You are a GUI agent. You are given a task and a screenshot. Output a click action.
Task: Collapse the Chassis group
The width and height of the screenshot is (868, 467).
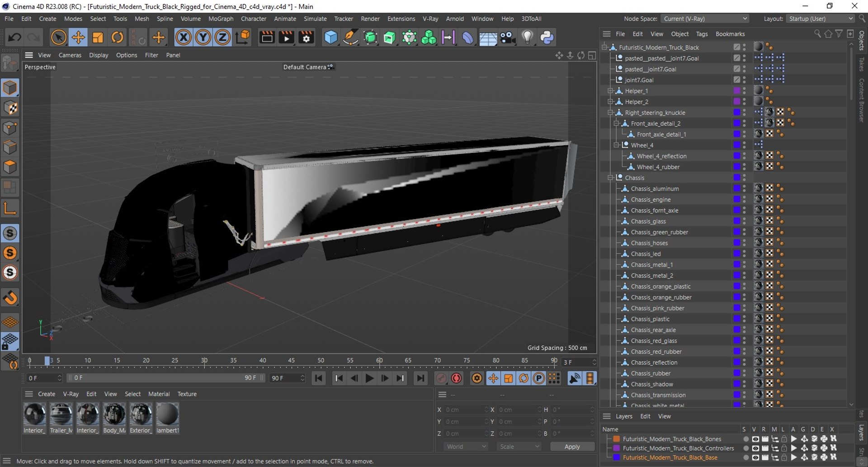pyautogui.click(x=610, y=178)
